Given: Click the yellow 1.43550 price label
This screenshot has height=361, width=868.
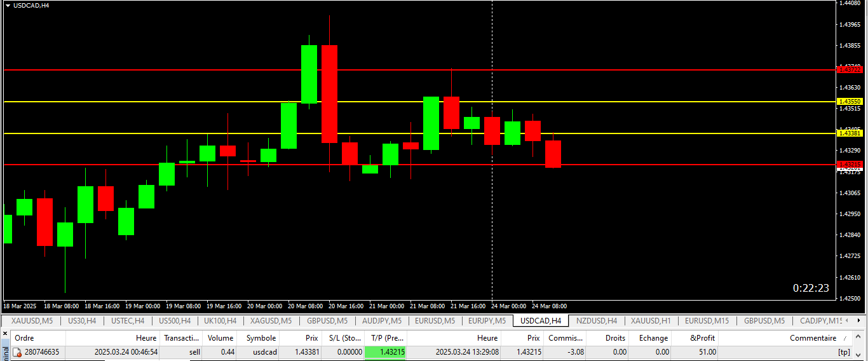Looking at the screenshot, I should coord(850,102).
